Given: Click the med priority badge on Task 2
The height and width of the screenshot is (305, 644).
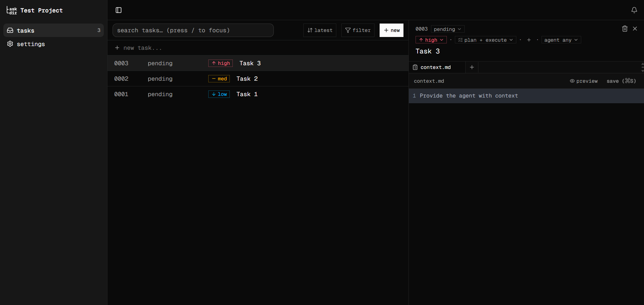Looking at the screenshot, I should pos(219,79).
